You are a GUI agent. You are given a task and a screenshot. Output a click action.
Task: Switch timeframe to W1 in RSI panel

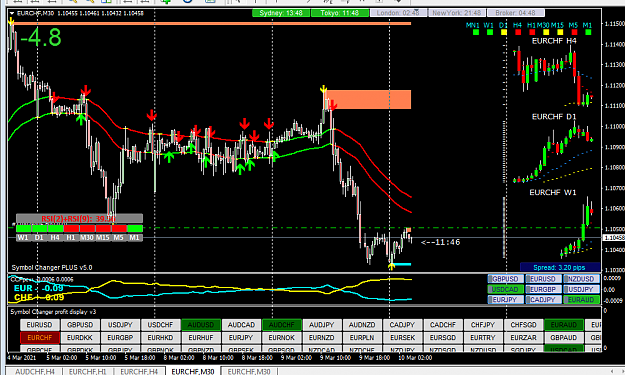pos(23,238)
